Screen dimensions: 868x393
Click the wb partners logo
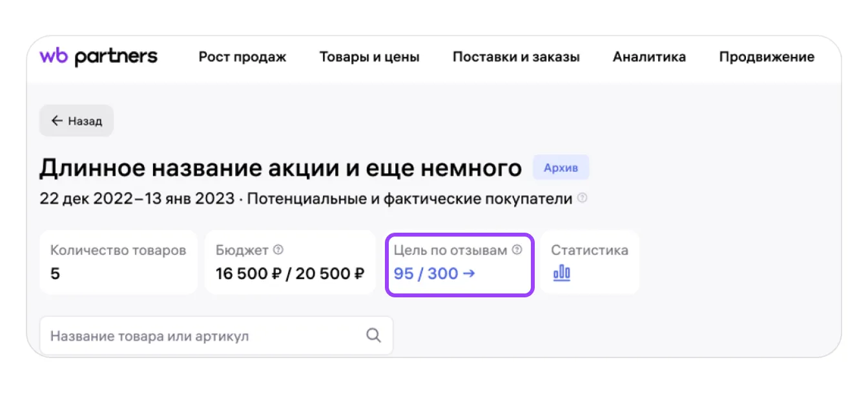(98, 57)
